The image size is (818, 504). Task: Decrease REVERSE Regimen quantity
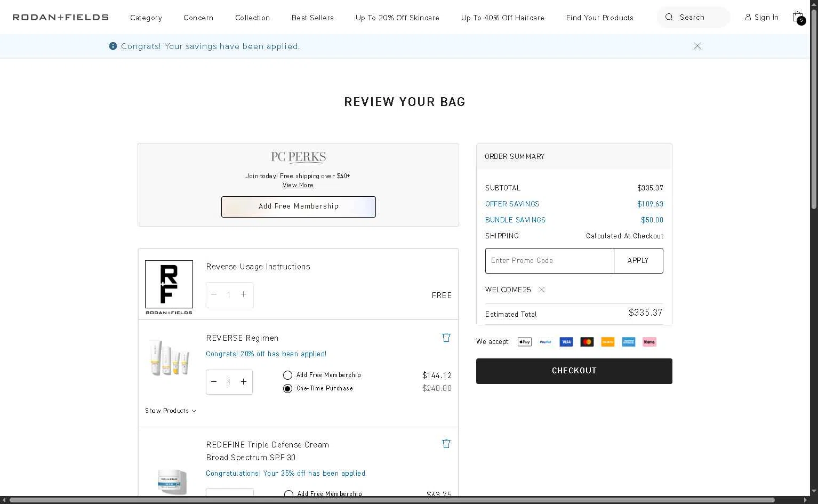tap(214, 382)
